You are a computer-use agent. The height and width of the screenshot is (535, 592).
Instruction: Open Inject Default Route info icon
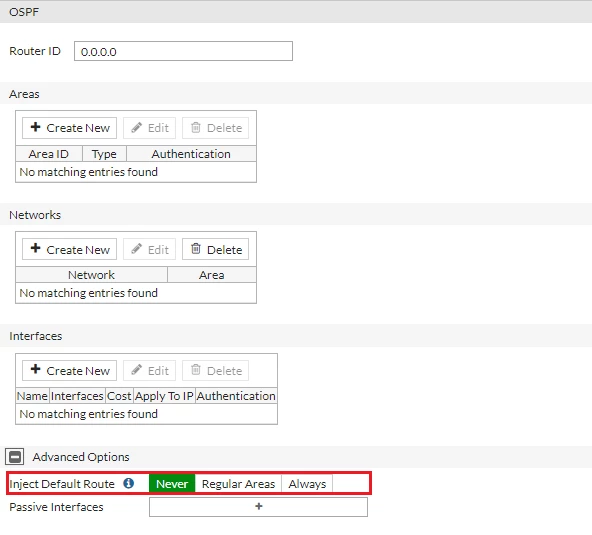(129, 483)
